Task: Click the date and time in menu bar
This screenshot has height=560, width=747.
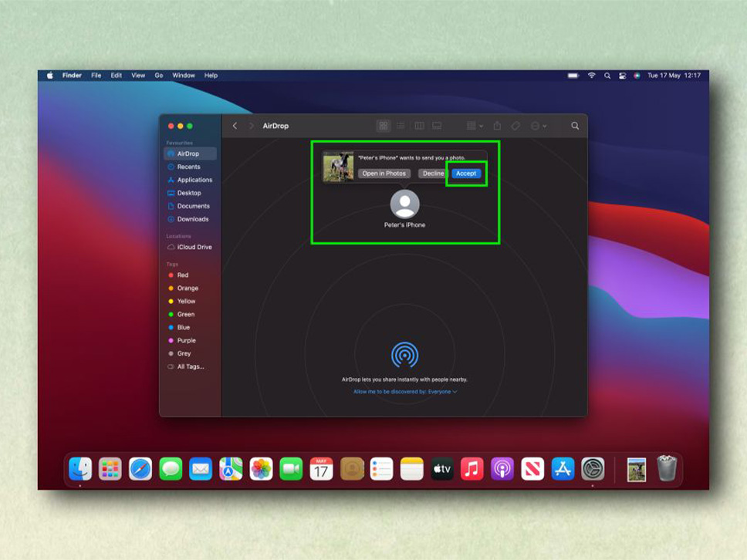Action: click(x=674, y=76)
